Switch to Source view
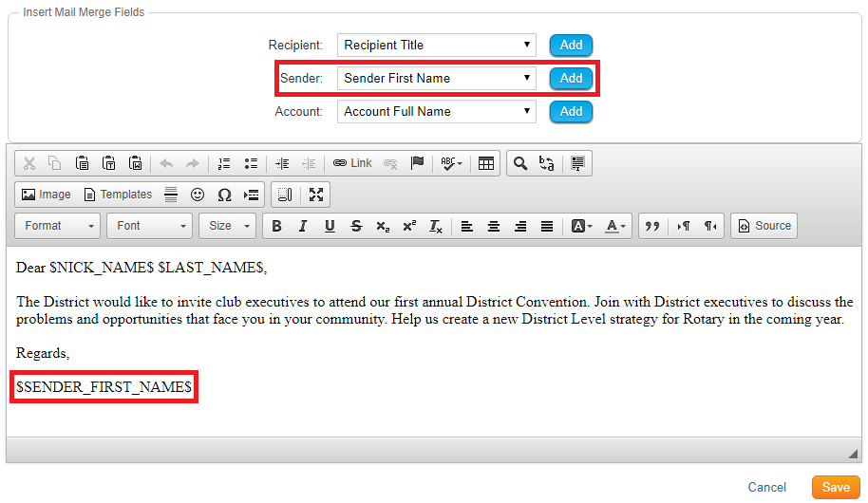 pos(764,226)
